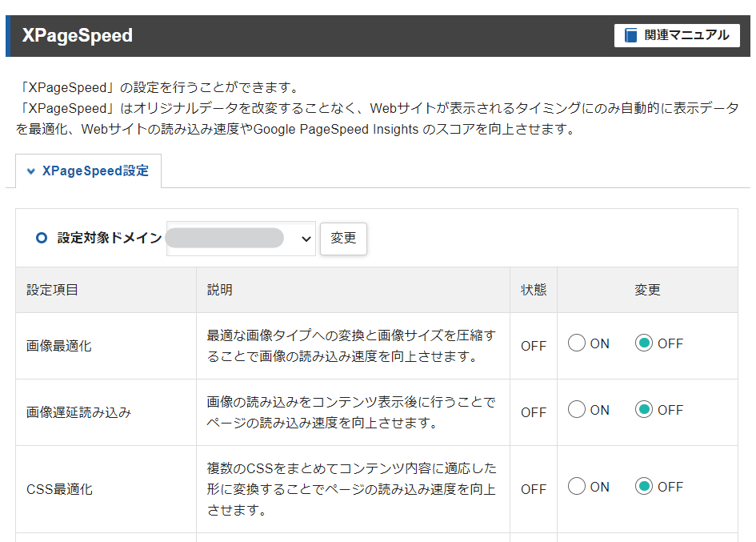756x542 pixels.
Task: Click the 画像最適化 description text
Action: (351, 346)
